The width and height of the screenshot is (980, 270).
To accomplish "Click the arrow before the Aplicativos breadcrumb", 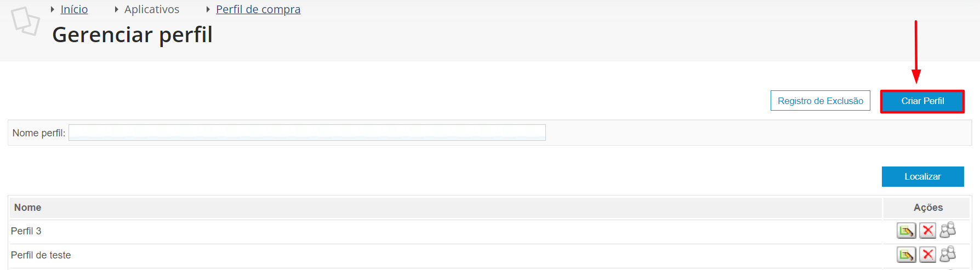I will pos(117,9).
